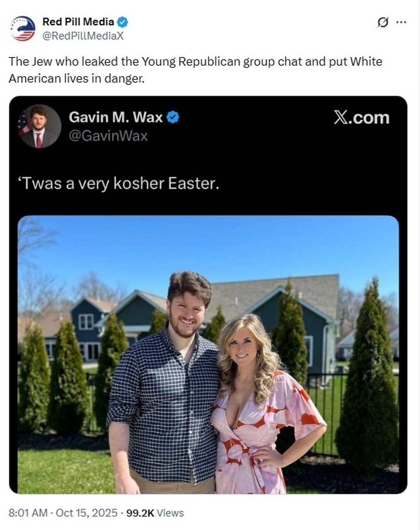
Task: Click the quoted text 'Twas a very kosher Easter
Action: [x=118, y=184]
